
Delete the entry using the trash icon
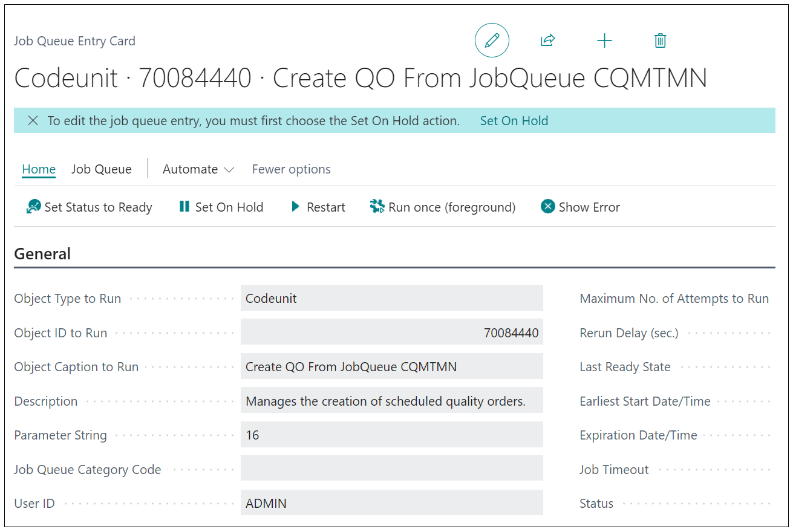click(x=660, y=40)
